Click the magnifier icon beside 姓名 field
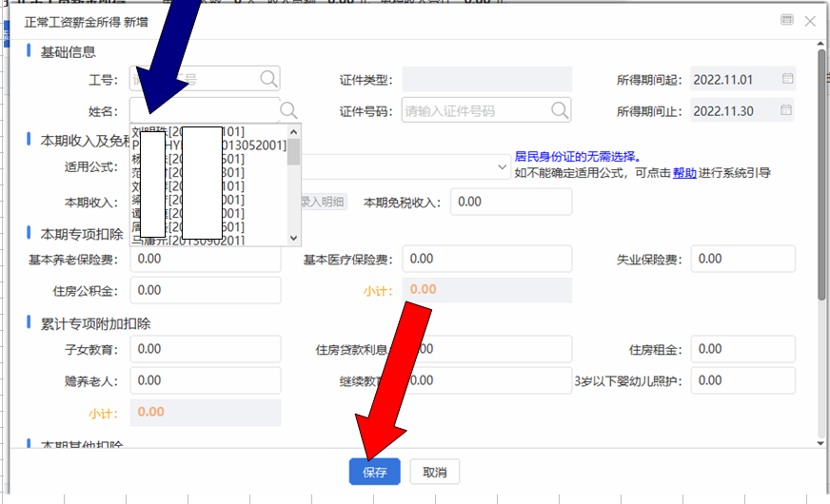Image resolution: width=830 pixels, height=504 pixels. coord(289,111)
